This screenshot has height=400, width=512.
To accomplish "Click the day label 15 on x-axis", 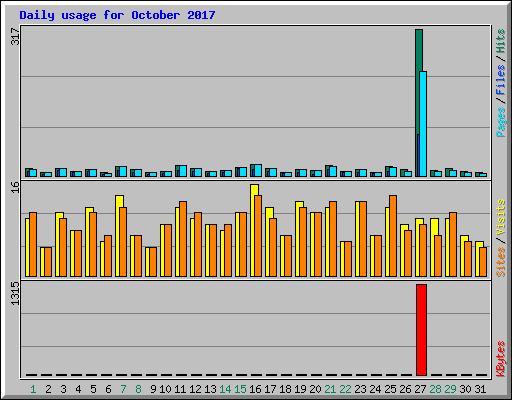I will (x=240, y=389).
